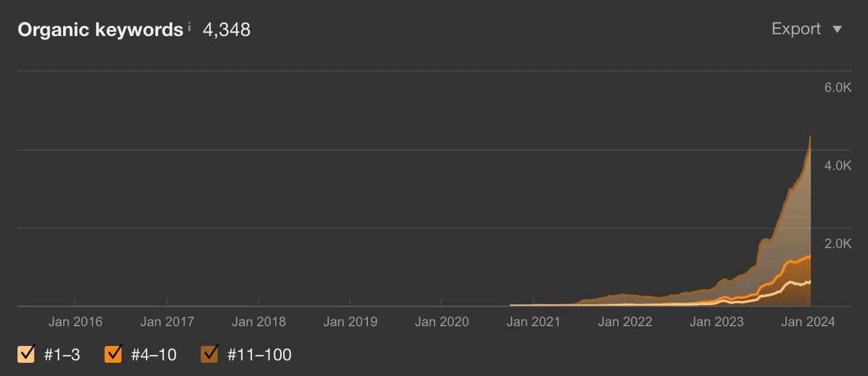Click the Export label text
Image resolution: width=868 pixels, height=376 pixels.
click(796, 28)
